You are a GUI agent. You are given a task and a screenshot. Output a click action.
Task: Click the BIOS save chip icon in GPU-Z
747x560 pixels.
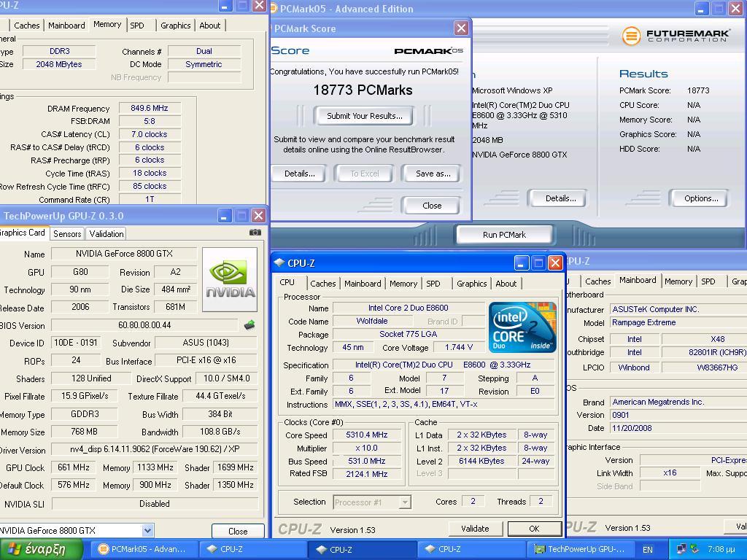249,325
